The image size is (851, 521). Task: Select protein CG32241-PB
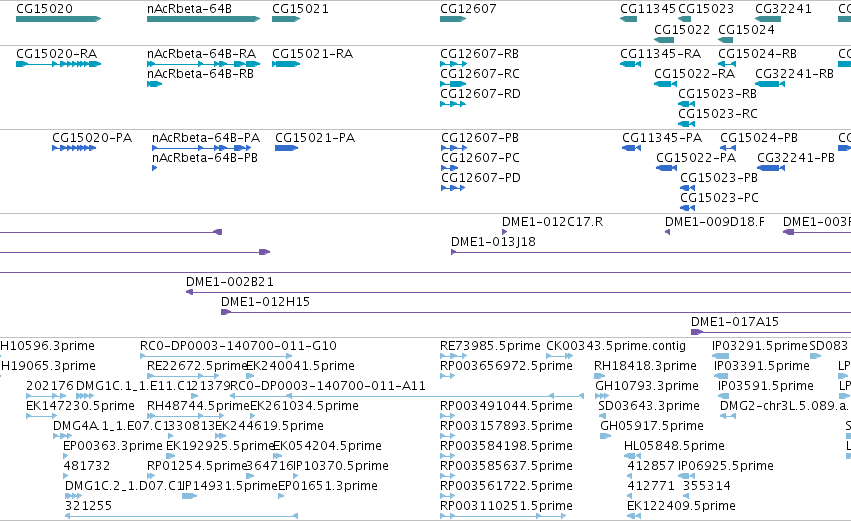pyautogui.click(x=796, y=157)
